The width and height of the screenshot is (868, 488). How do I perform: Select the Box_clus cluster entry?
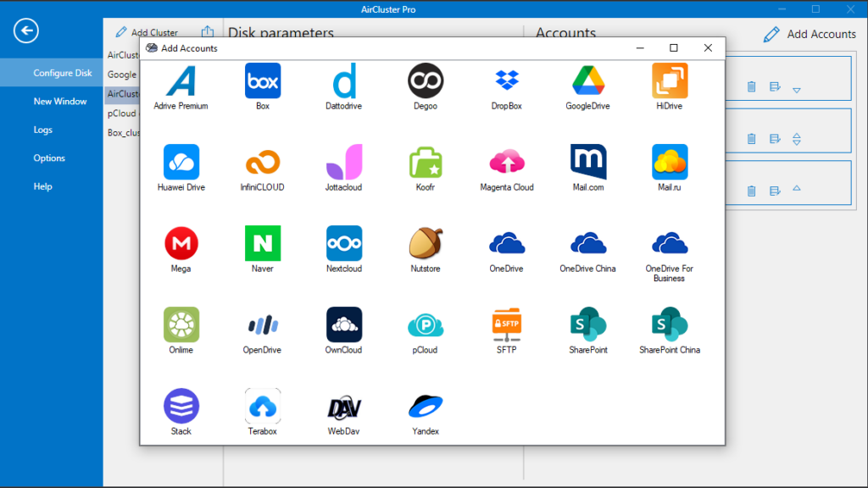coord(122,132)
